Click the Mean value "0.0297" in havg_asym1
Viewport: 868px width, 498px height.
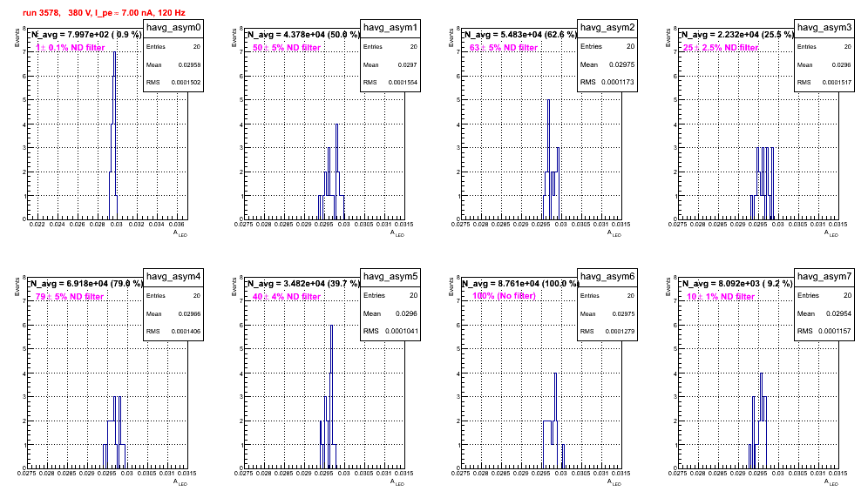[x=408, y=64]
